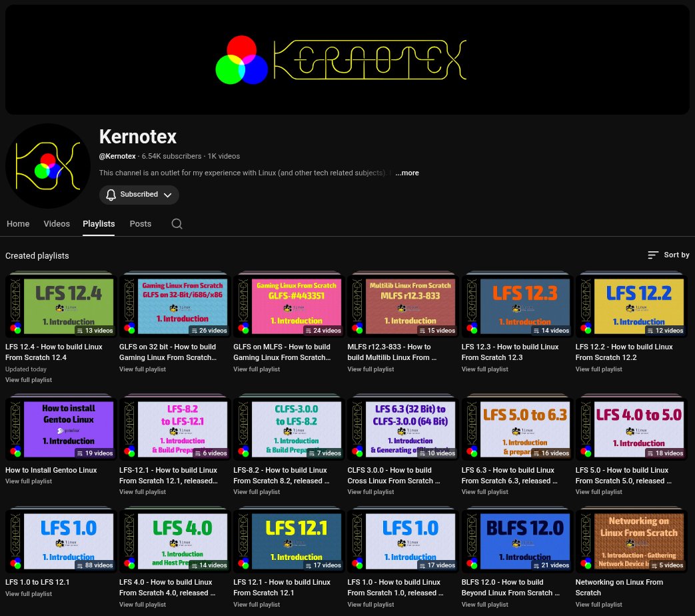Open the MLFS r12.3-833 playlist thumbnail
Screen dimensions: 695x616
point(403,306)
